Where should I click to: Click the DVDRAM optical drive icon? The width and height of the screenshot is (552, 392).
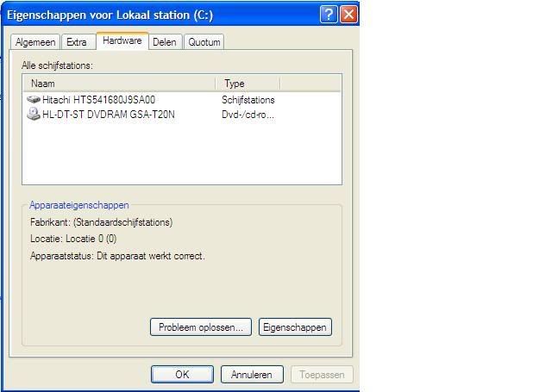34,114
